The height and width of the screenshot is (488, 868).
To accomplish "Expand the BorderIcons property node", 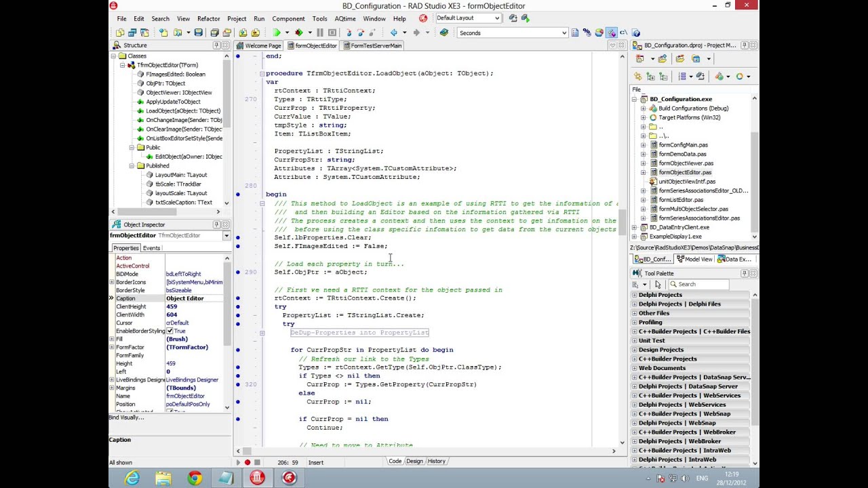I will tap(111, 282).
